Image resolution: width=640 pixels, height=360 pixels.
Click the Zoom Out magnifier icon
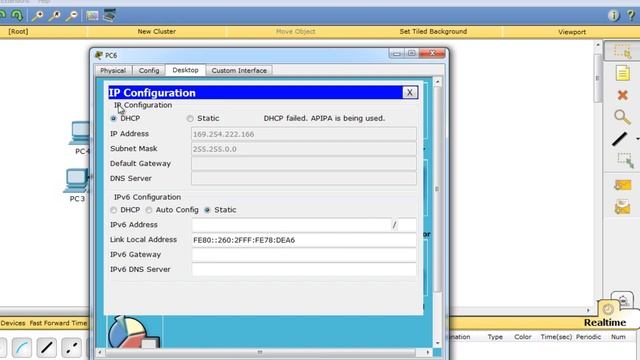point(72,16)
